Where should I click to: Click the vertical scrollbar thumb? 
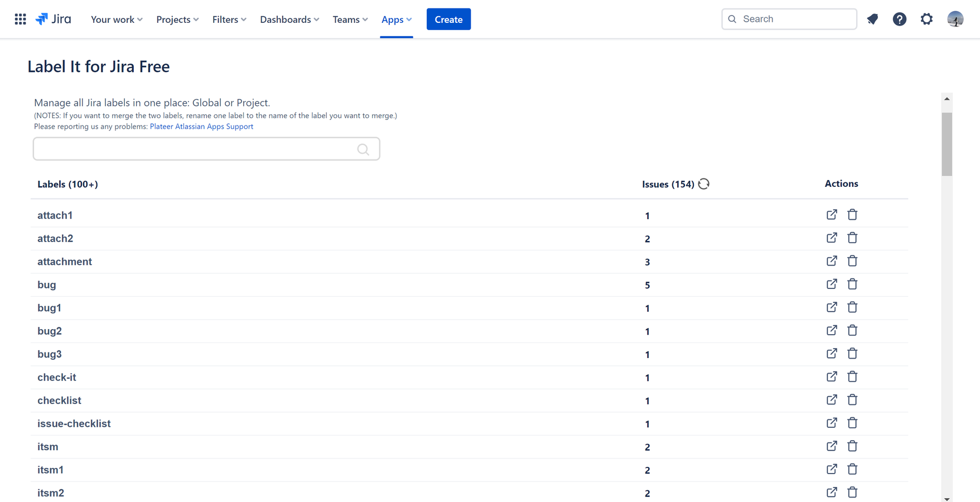[947, 144]
